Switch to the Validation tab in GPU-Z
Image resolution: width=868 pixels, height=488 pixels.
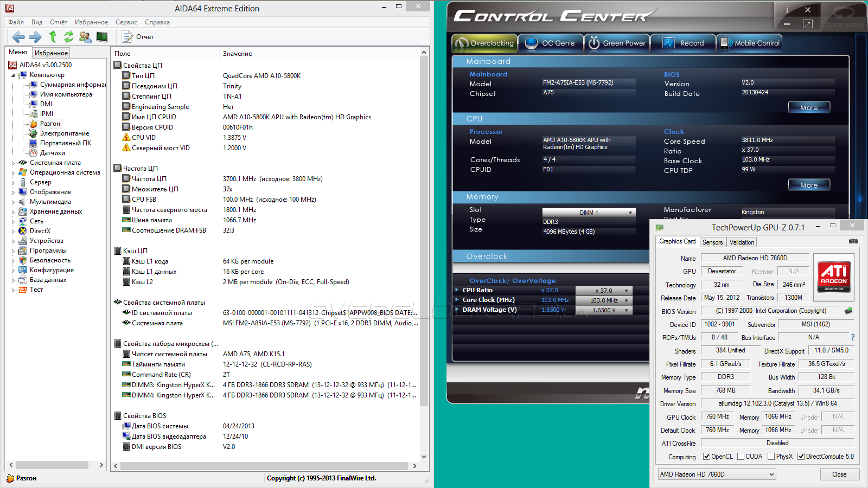coord(742,242)
